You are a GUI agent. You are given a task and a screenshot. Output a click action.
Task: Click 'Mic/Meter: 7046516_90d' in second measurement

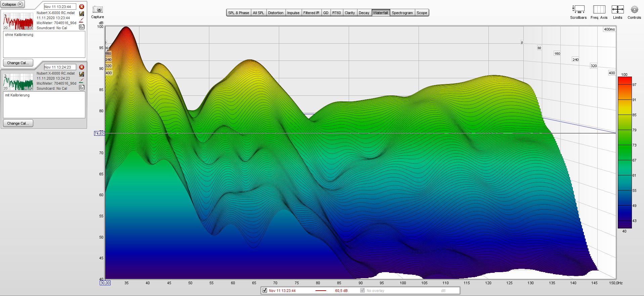coord(56,83)
